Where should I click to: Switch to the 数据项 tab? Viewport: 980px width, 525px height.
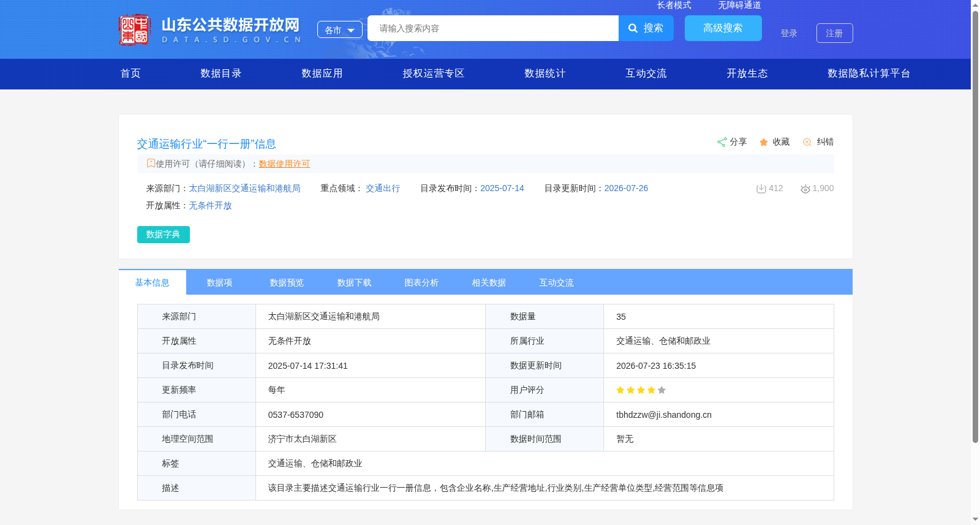click(x=220, y=282)
